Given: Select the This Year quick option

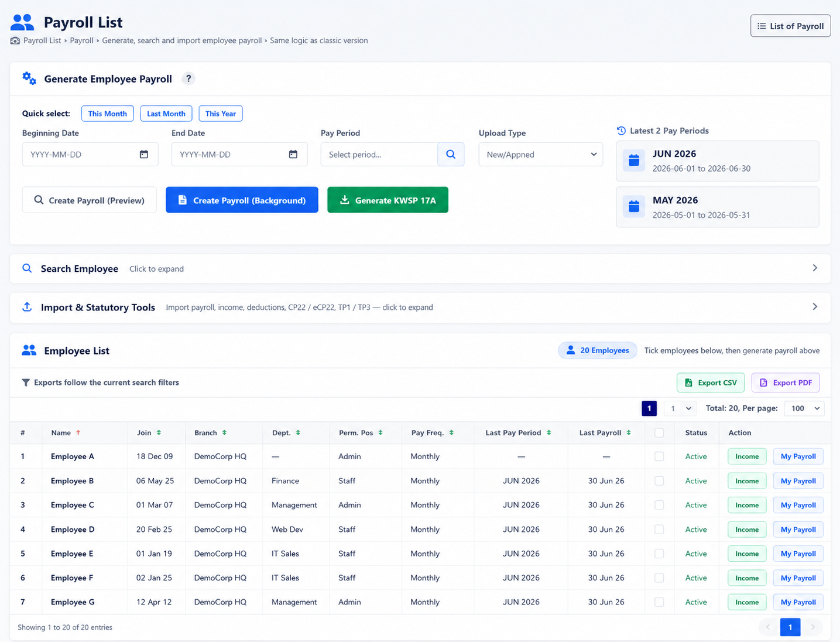Looking at the screenshot, I should click(221, 114).
